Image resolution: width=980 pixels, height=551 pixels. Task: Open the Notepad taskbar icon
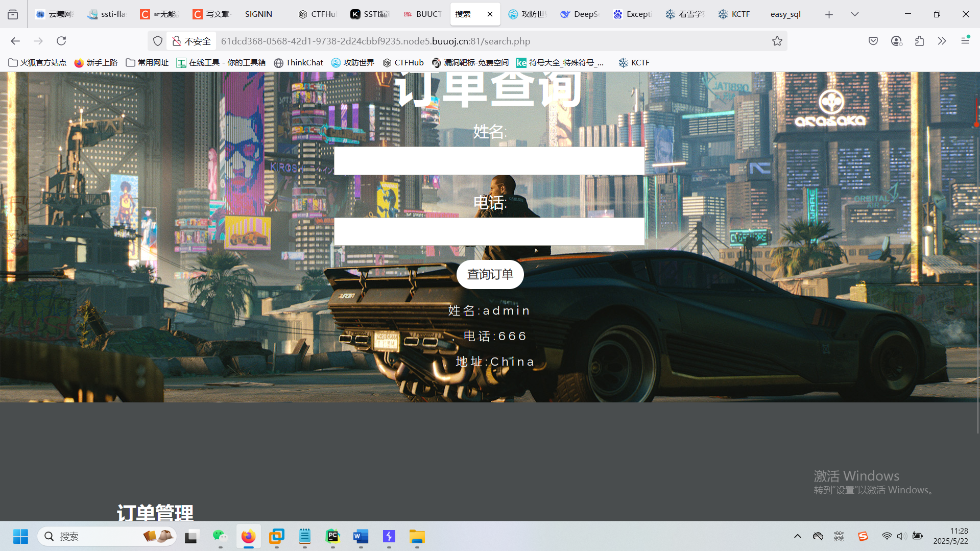pyautogui.click(x=305, y=536)
